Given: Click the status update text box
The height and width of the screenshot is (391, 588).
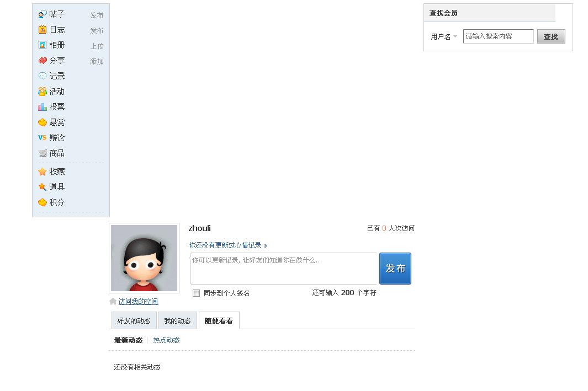Looking at the screenshot, I should coord(283,269).
